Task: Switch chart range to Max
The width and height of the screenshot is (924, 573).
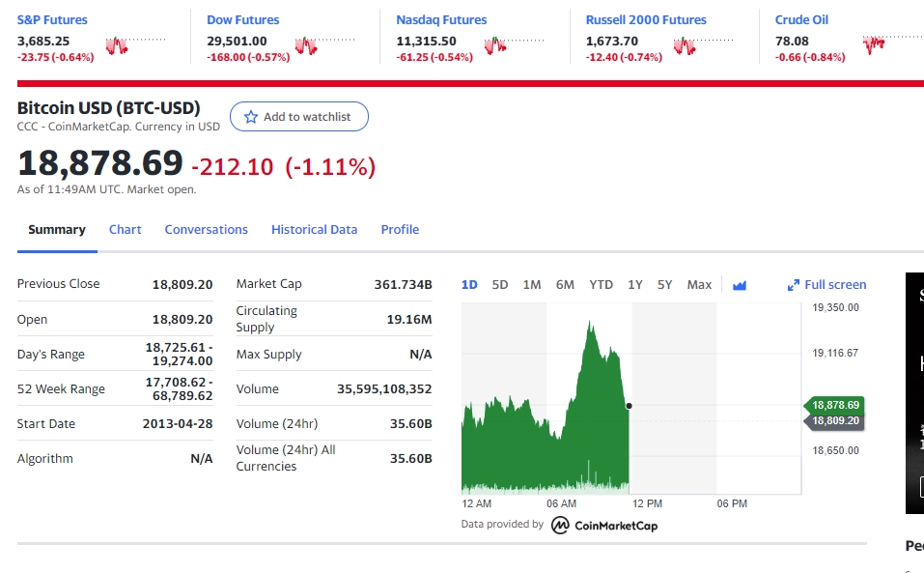Action: pos(699,285)
